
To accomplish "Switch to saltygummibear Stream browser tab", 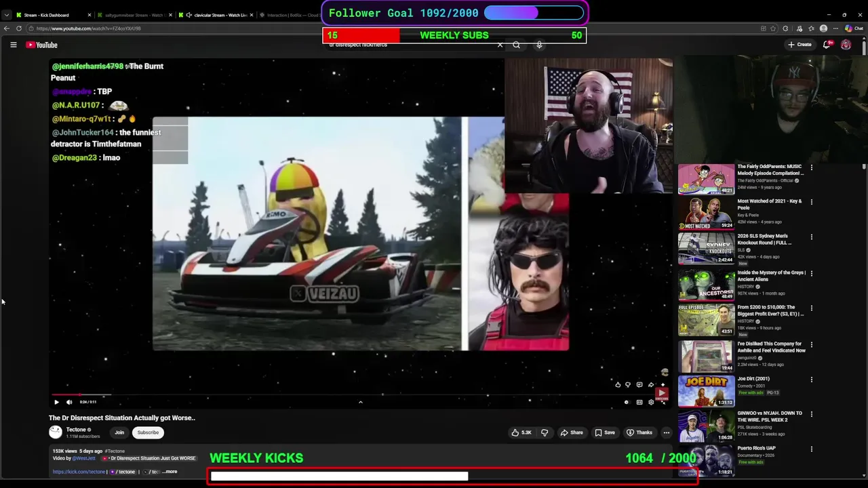I will coord(134,15).
